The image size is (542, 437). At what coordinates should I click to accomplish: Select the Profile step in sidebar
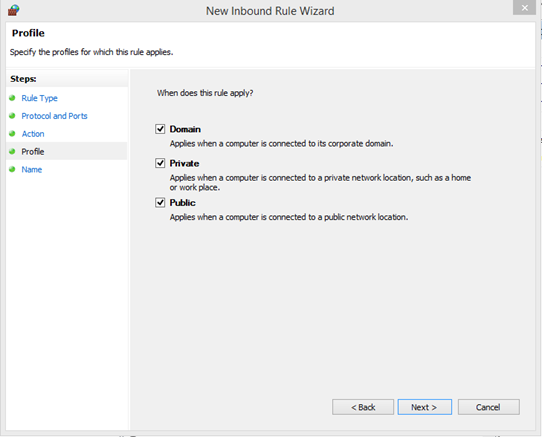(32, 151)
